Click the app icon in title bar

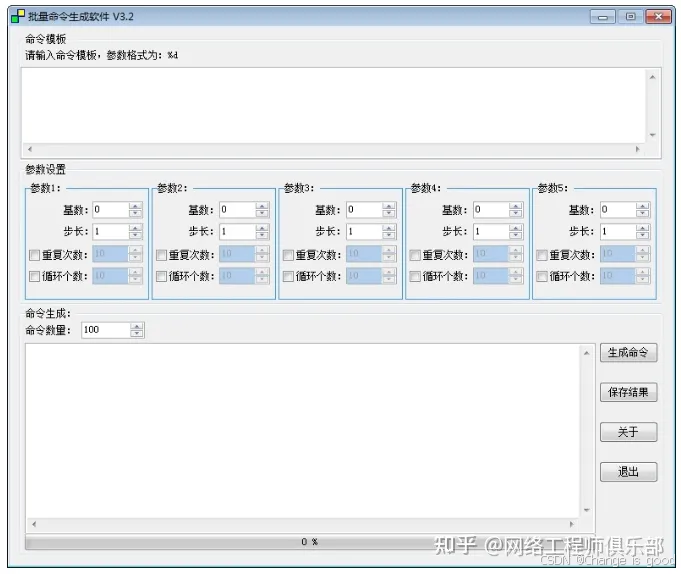(x=18, y=16)
